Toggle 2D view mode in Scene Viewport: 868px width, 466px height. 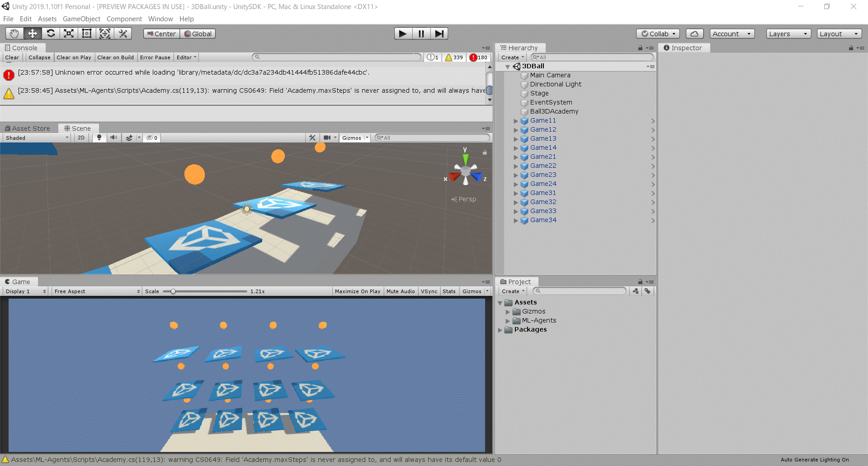[x=81, y=138]
